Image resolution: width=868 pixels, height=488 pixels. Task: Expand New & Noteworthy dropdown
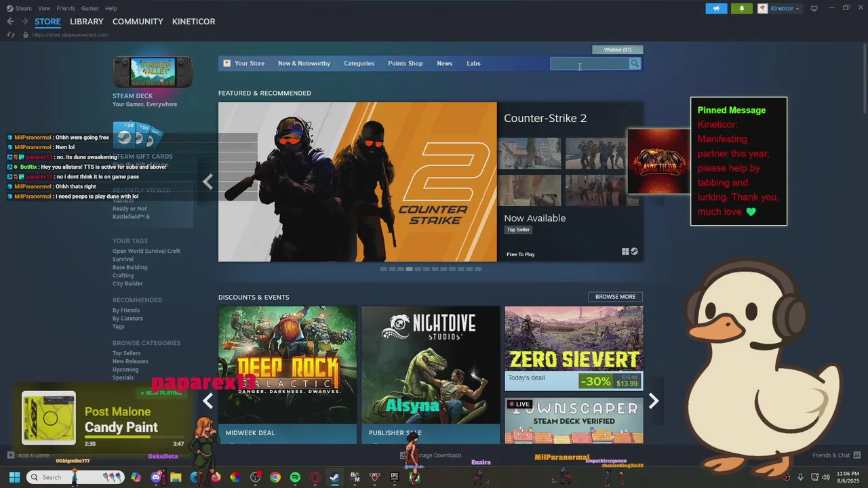pyautogui.click(x=304, y=63)
